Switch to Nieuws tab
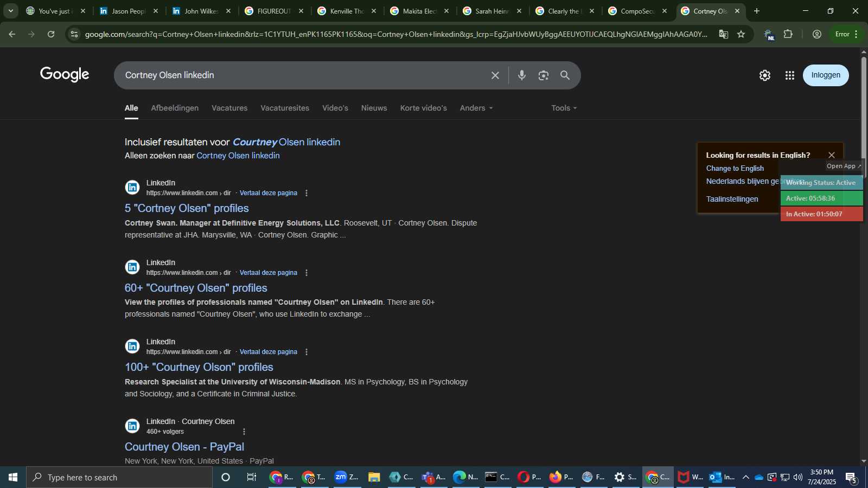 pyautogui.click(x=374, y=108)
